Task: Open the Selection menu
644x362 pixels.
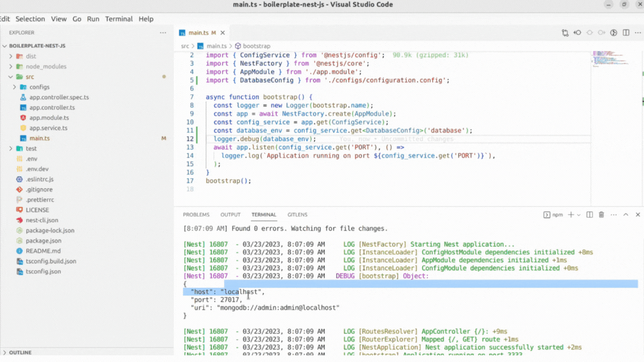Action: 30,19
